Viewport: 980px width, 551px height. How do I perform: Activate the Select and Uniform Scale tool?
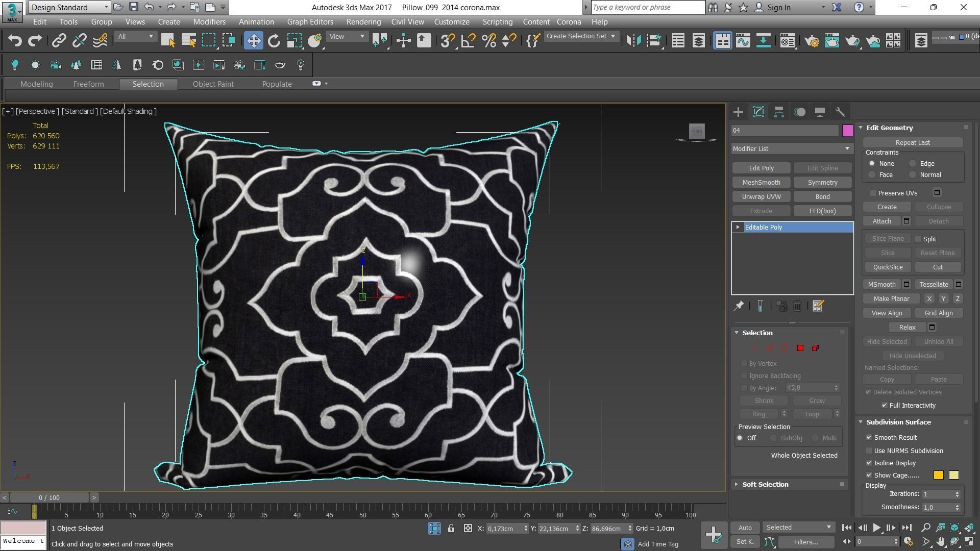click(294, 41)
